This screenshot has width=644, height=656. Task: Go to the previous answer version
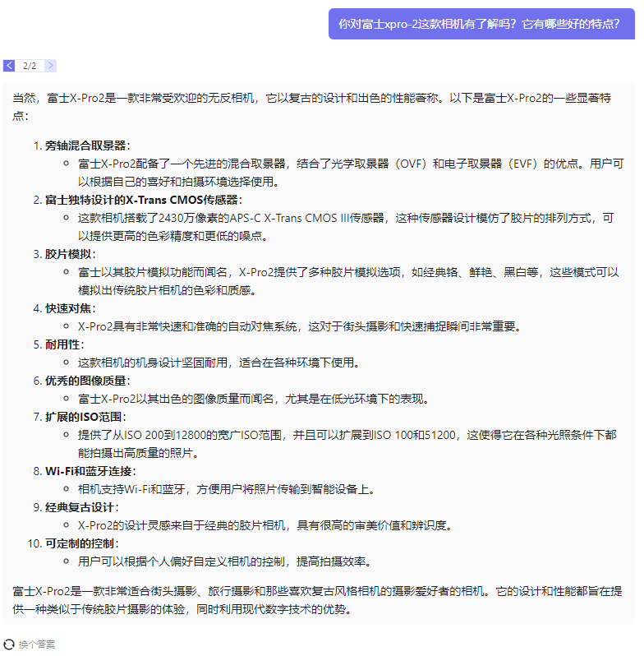[x=9, y=65]
